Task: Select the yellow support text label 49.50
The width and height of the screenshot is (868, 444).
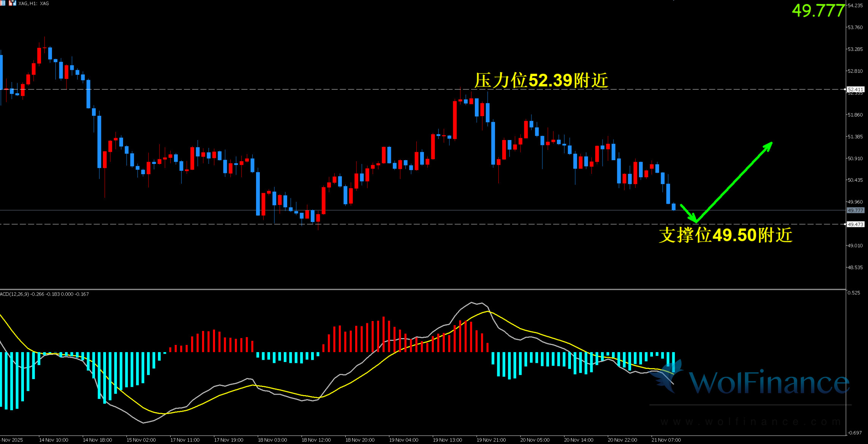Action: (725, 235)
